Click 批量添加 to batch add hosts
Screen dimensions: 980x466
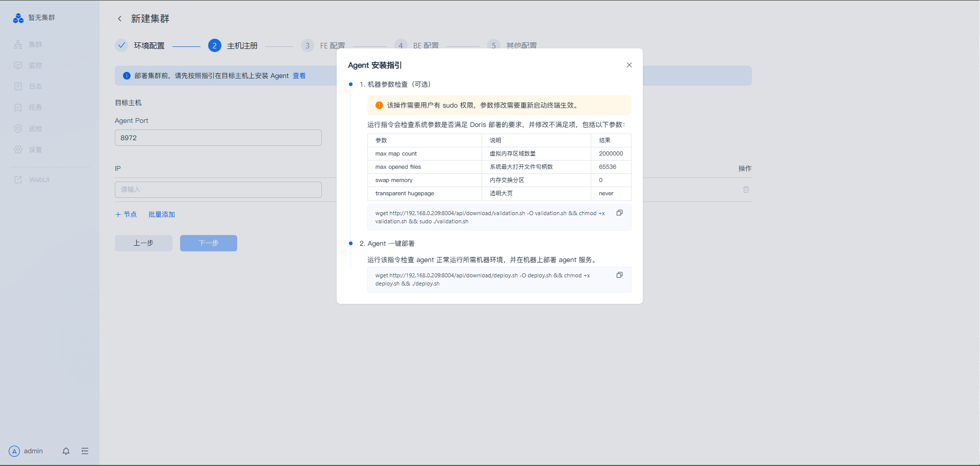pyautogui.click(x=161, y=215)
